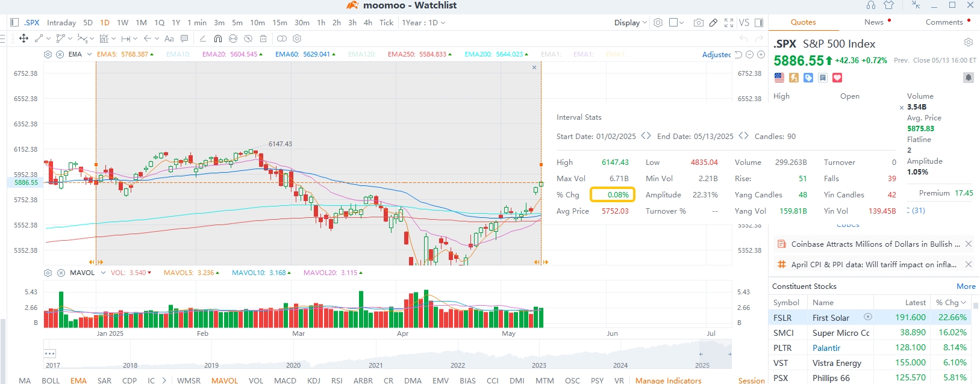Image resolution: width=980 pixels, height=384 pixels.
Task: Open More constituent stocks link
Action: coord(966,286)
